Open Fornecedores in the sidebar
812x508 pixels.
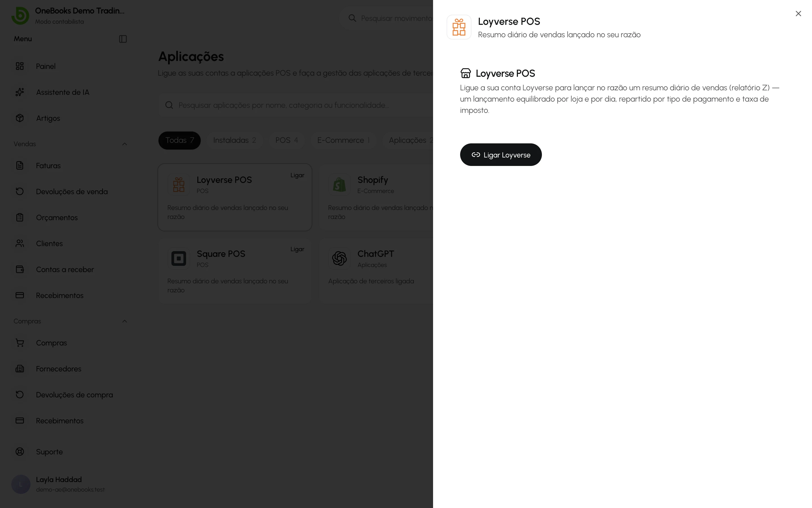[x=58, y=369]
